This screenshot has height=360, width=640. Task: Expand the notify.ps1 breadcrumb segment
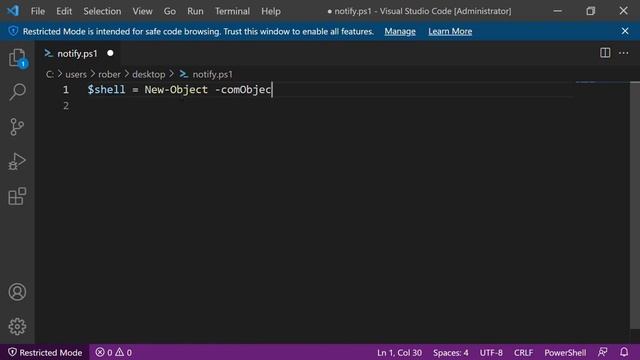click(212, 74)
